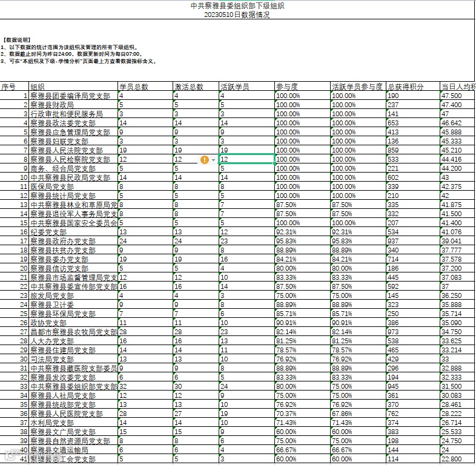Select cell 水利局党支部
The height and width of the screenshot is (465, 476).
coord(73,423)
